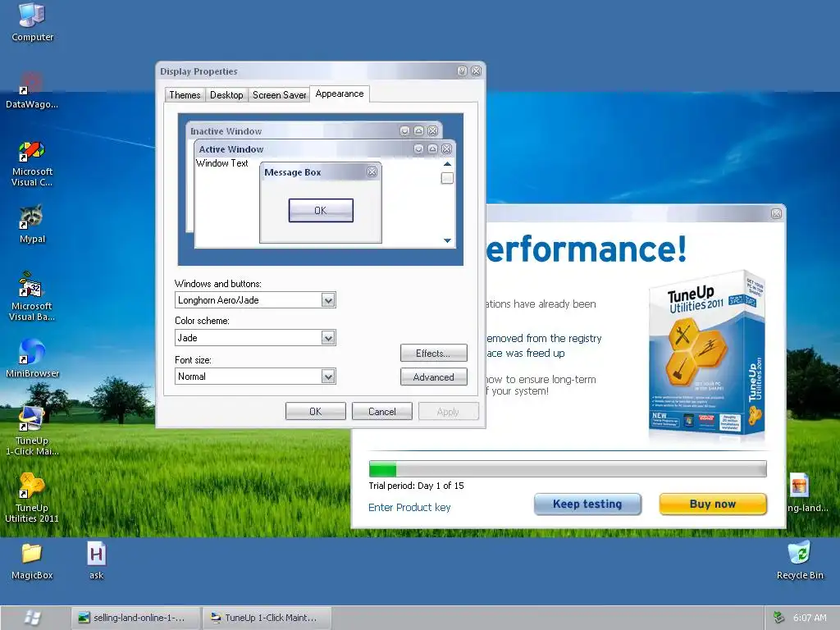
Task: Open the Computer desktop icon
Action: (32, 21)
